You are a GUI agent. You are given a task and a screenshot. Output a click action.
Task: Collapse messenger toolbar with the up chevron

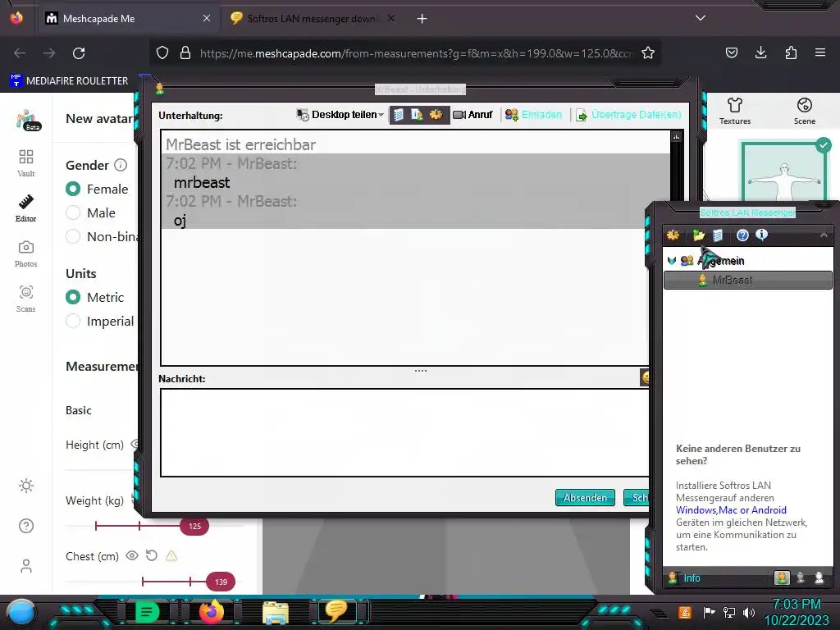(x=824, y=235)
